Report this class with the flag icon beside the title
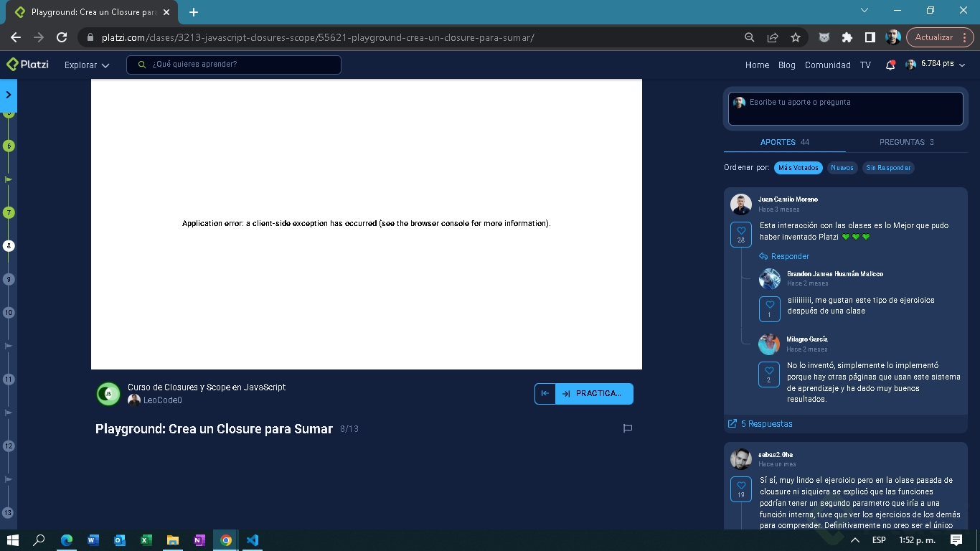Image resolution: width=980 pixels, height=551 pixels. tap(628, 428)
